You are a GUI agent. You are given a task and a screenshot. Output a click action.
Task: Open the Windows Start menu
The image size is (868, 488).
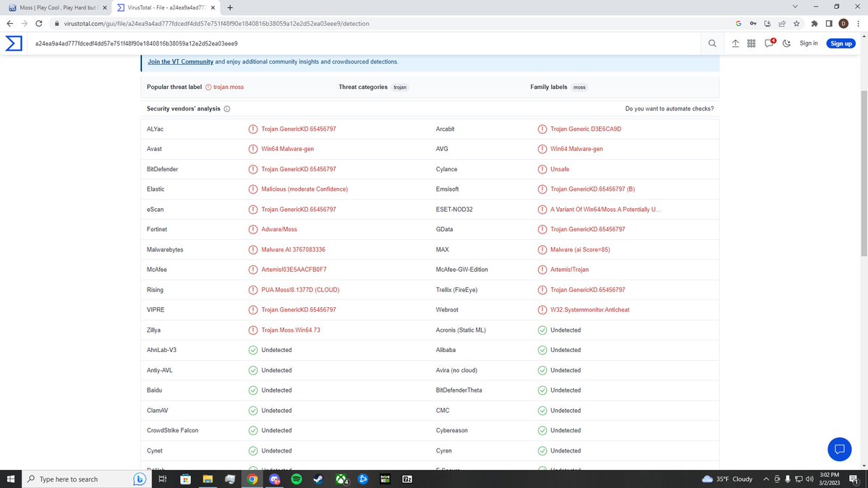pos(10,479)
